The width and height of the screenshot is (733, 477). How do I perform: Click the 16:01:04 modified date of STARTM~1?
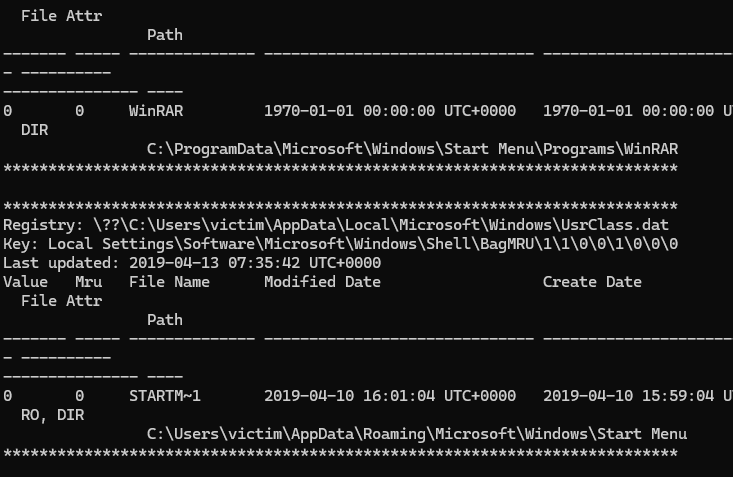[399, 396]
